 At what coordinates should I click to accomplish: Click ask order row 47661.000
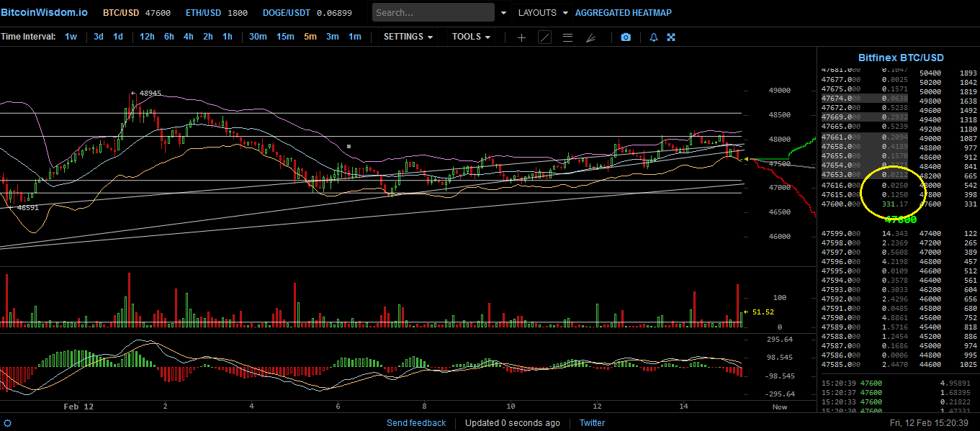click(x=864, y=137)
